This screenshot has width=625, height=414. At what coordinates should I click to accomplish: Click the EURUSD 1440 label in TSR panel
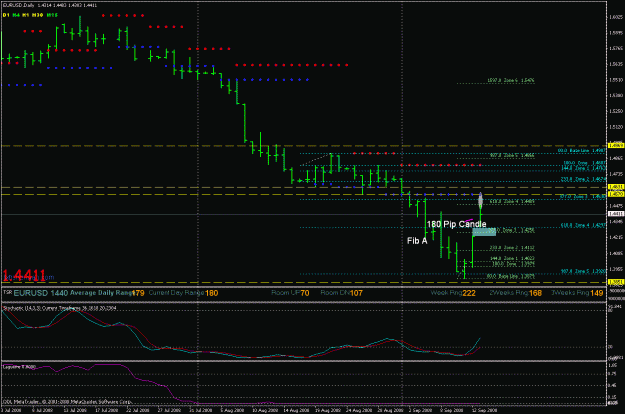(x=41, y=293)
